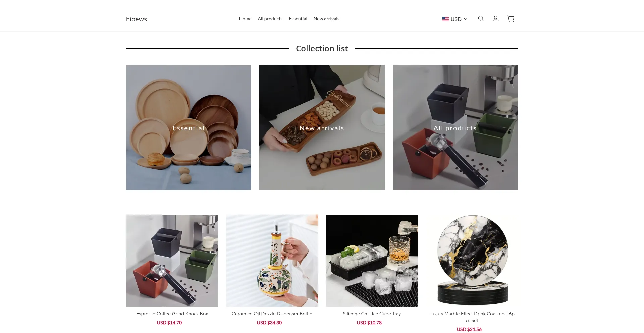
Task: Go to the Home menu item
Action: [245, 19]
